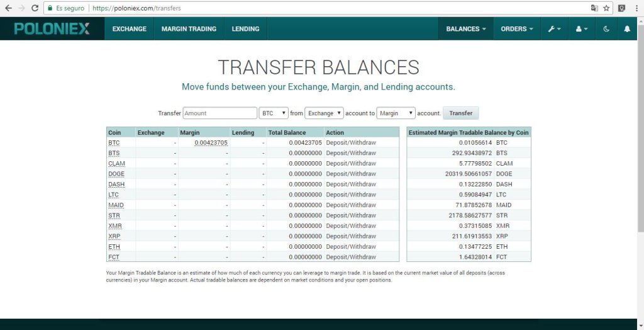The height and width of the screenshot is (330, 644).
Task: Open Chrome three-dot menu
Action: [636, 8]
